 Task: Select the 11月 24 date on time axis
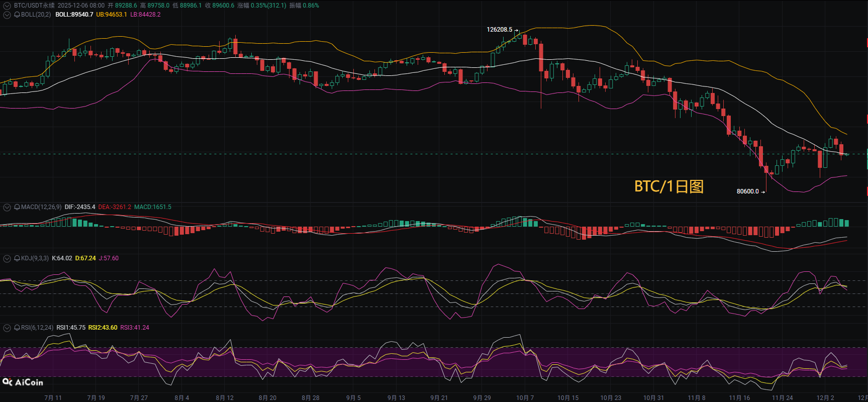click(x=782, y=397)
